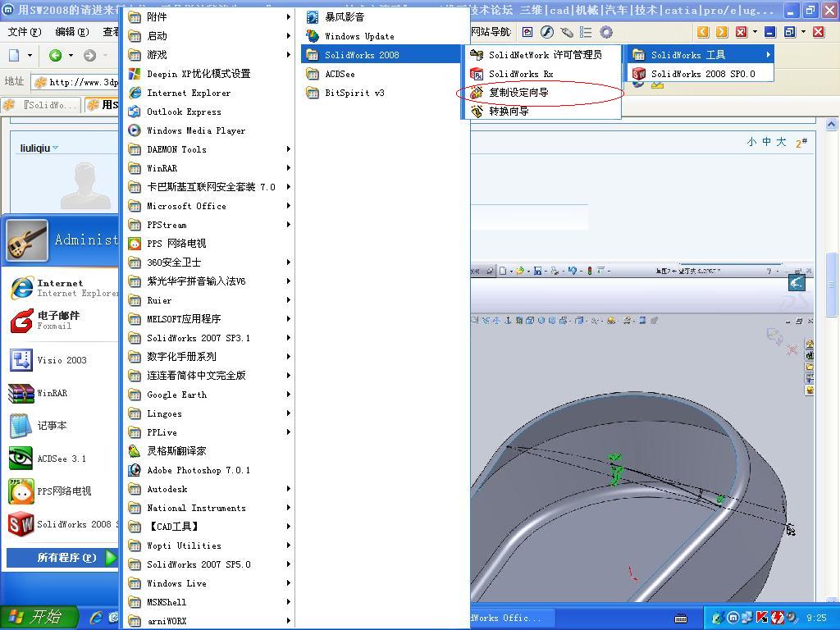Open MELSOFT应用程序 folder
The width and height of the screenshot is (840, 630).
point(209,319)
